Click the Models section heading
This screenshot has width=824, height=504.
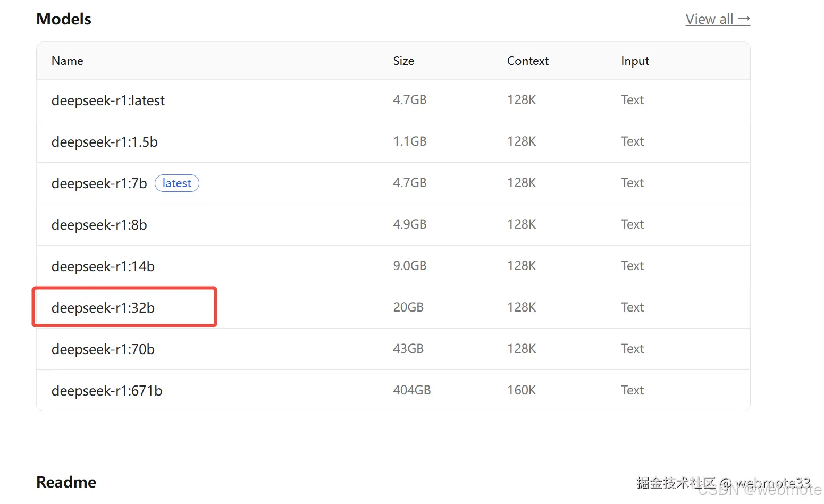click(x=64, y=19)
